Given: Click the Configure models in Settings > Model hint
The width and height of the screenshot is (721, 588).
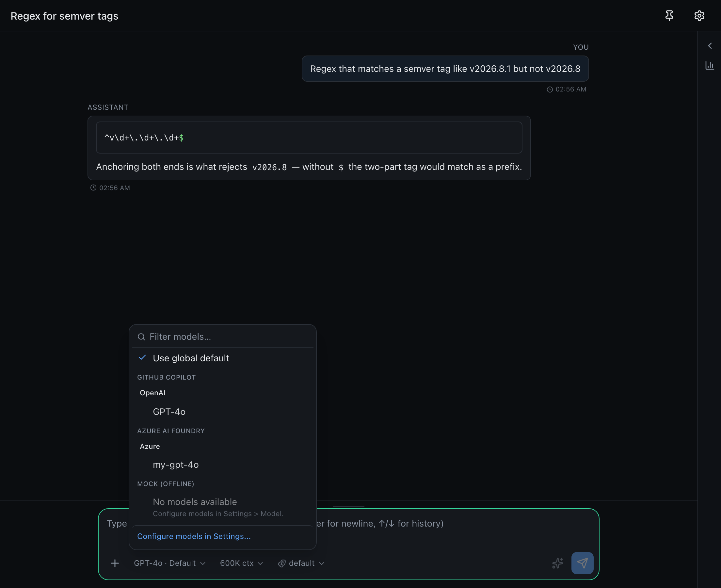Looking at the screenshot, I should [218, 514].
